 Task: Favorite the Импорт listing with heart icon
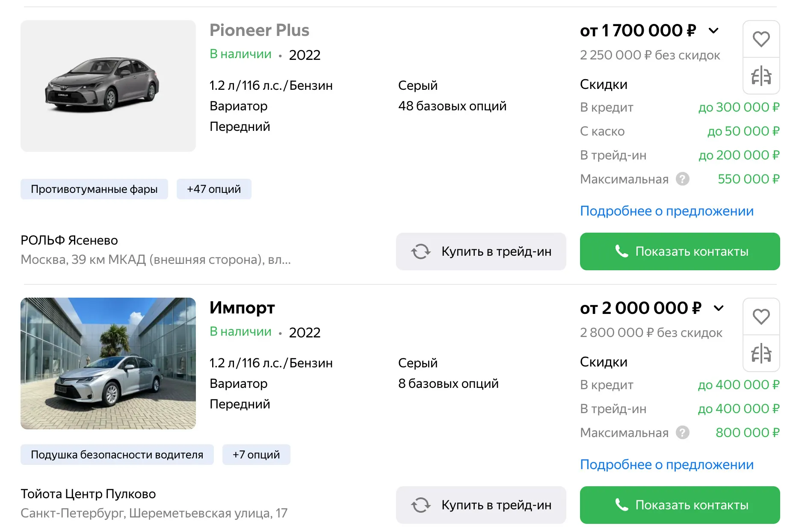pos(761,317)
